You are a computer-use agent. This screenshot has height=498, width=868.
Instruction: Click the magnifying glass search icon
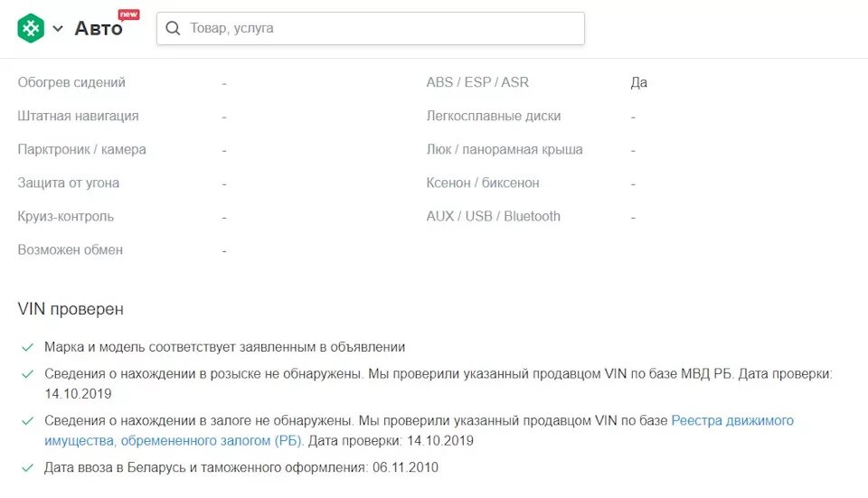[x=173, y=28]
